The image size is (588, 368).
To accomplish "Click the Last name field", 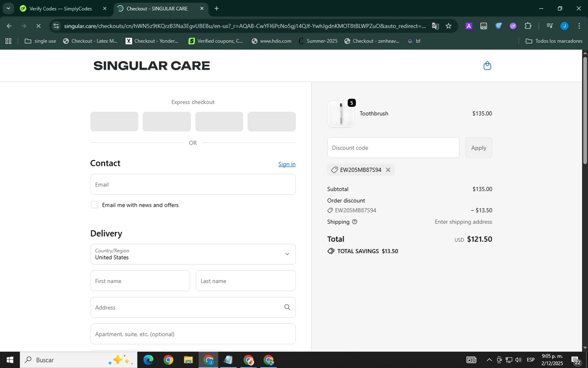I will tap(246, 281).
